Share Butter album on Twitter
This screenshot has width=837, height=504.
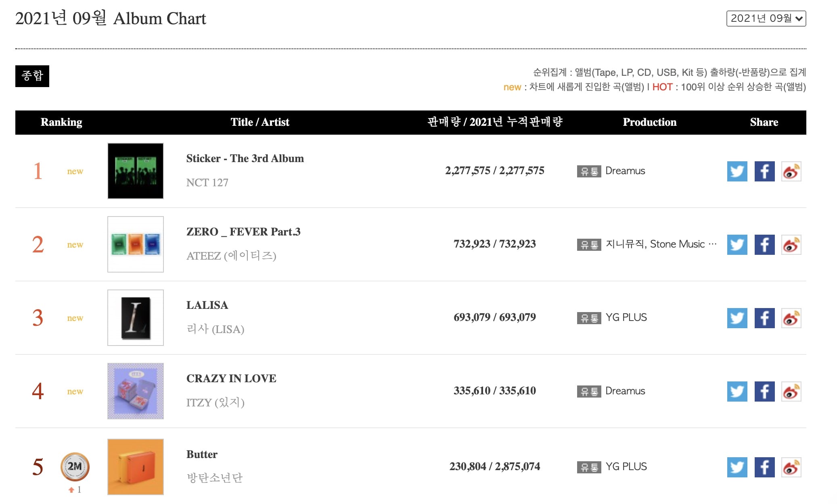coord(737,467)
